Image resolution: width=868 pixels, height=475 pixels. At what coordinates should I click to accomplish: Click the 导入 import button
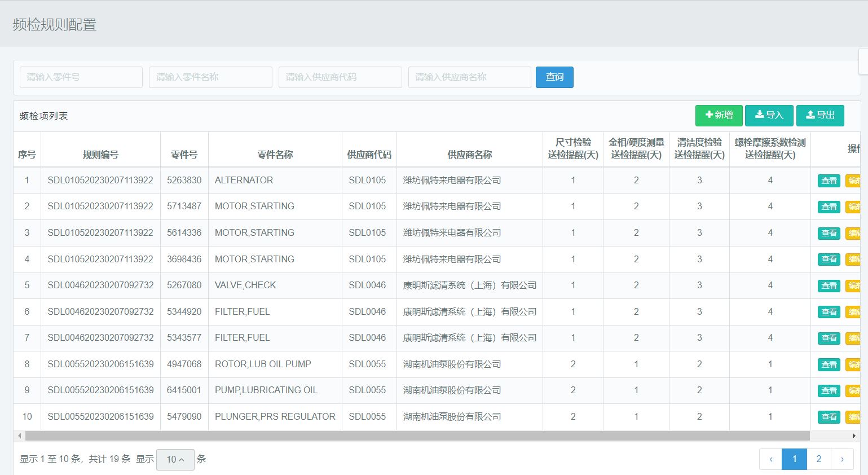769,115
